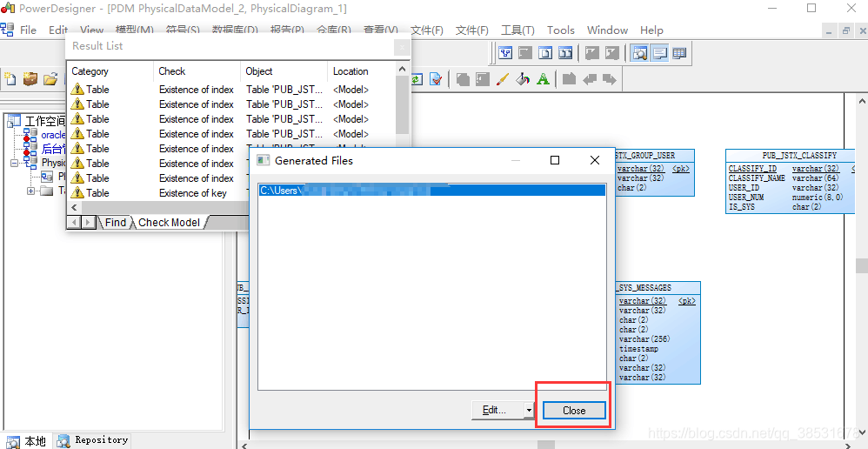The height and width of the screenshot is (449, 868).
Task: Click the single-page window layout icon
Action: pyautogui.click(x=545, y=53)
